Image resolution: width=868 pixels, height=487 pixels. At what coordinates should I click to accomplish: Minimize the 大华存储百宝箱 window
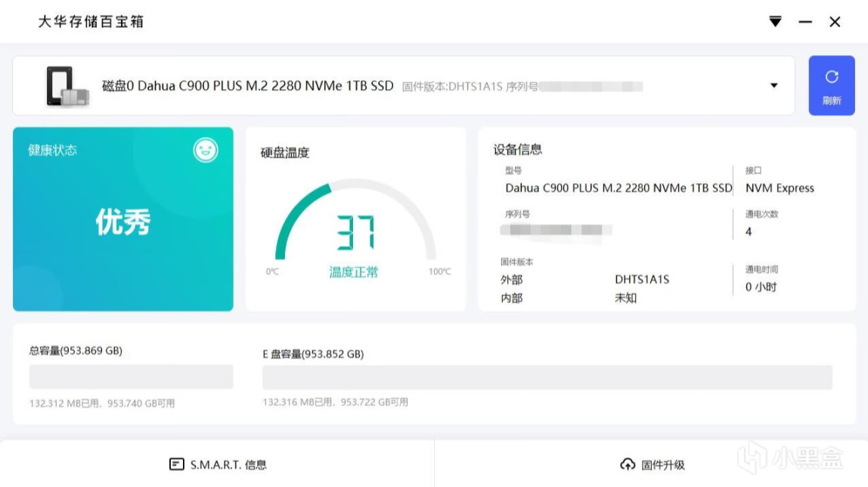805,22
